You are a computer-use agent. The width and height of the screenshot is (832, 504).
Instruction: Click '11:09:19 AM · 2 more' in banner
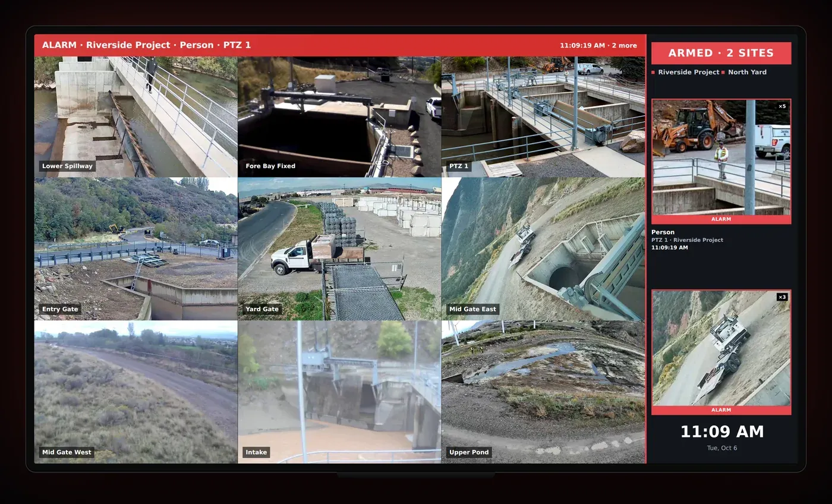598,45
